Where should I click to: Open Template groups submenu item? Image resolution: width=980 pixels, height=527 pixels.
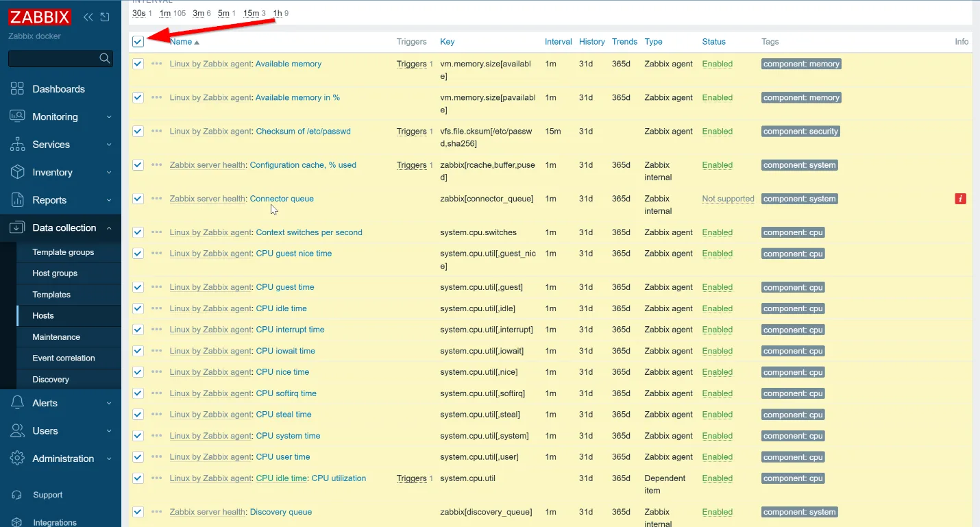point(63,252)
